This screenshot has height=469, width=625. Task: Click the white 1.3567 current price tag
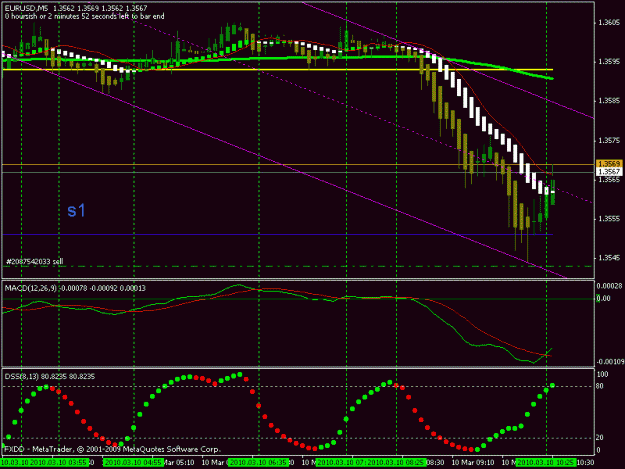[609, 172]
